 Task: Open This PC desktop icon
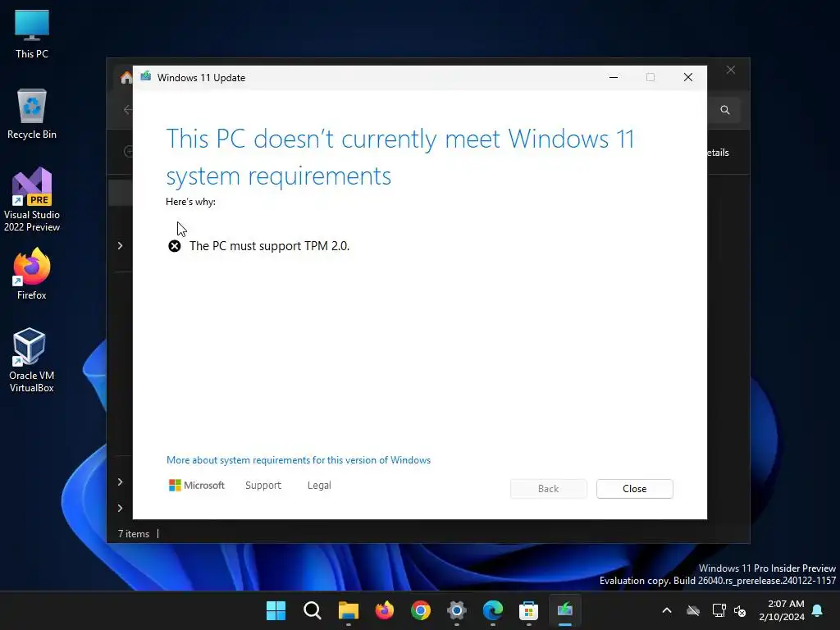[32, 34]
